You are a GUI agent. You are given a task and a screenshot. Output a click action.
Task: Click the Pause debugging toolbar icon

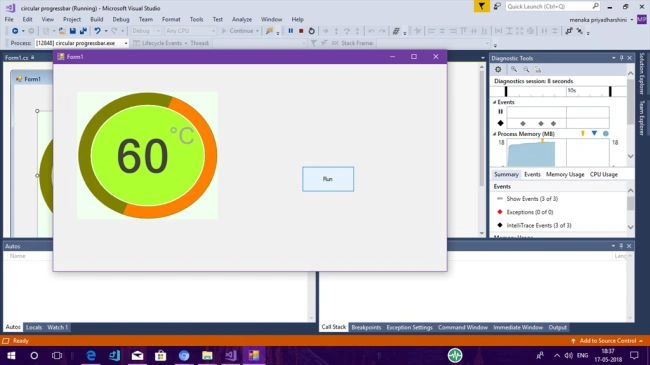click(x=291, y=31)
